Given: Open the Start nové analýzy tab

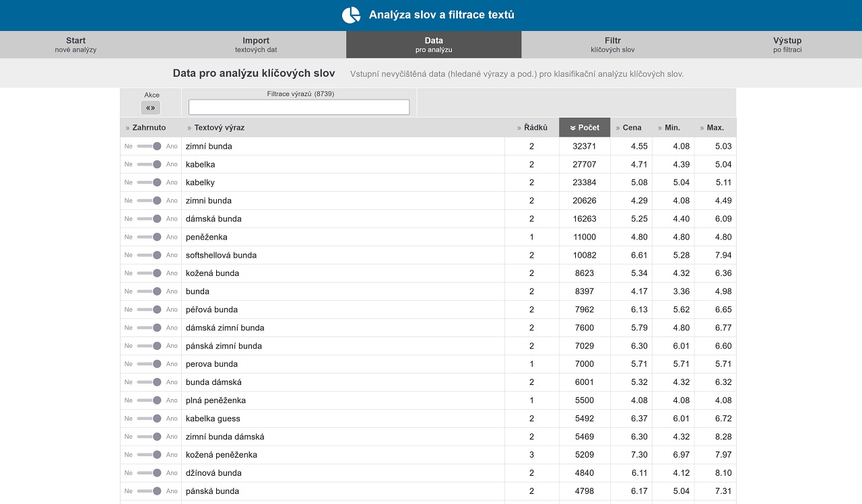Looking at the screenshot, I should (75, 44).
